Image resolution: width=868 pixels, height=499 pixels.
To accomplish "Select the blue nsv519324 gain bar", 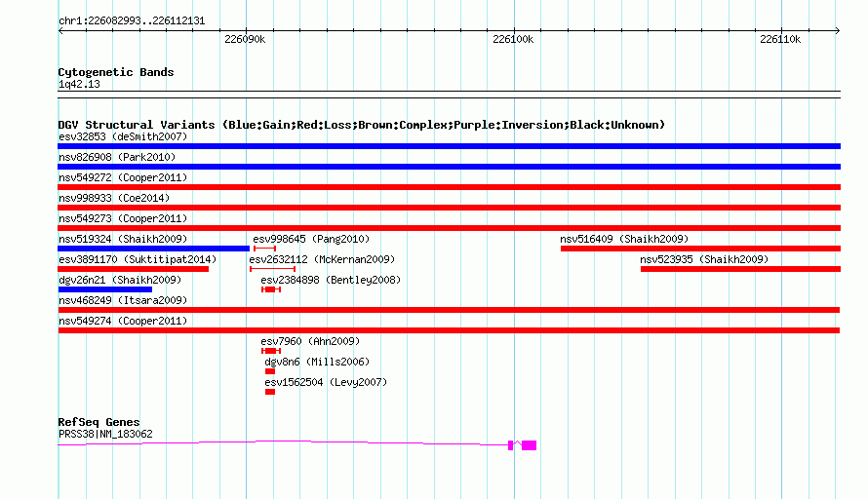I will coord(154,249).
